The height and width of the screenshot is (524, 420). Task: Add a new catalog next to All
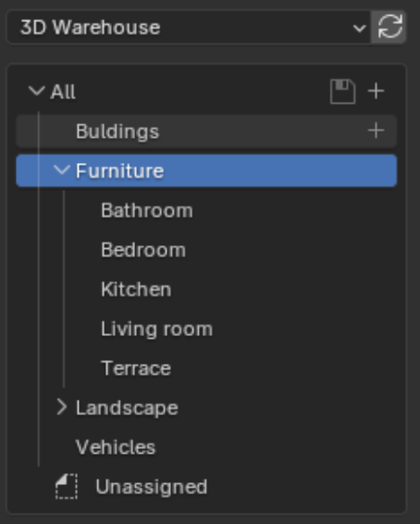pos(376,92)
